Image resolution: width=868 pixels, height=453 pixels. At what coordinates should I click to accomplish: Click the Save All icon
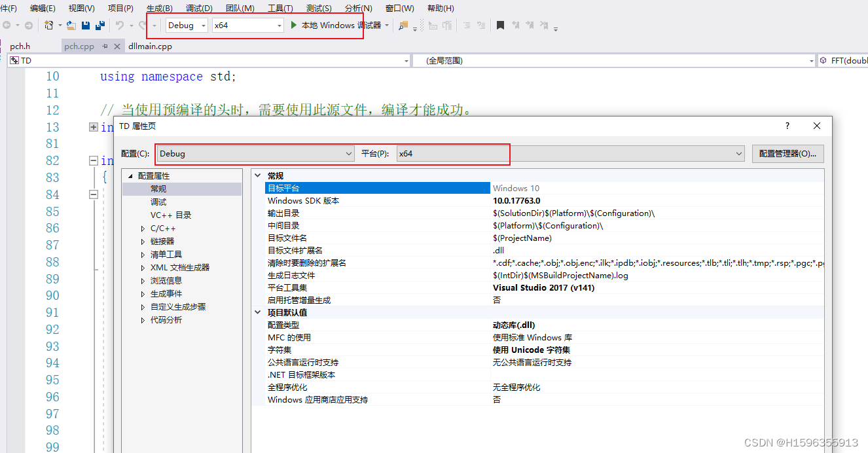pyautogui.click(x=100, y=25)
